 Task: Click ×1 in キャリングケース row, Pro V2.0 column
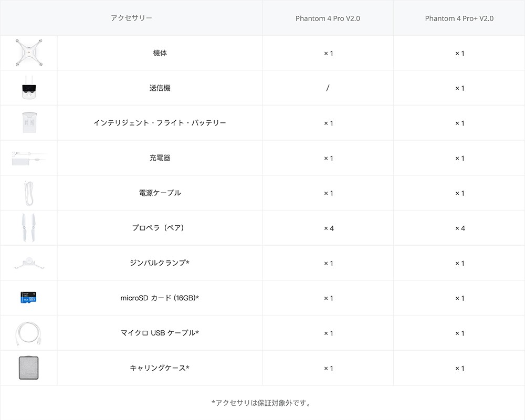tap(328, 369)
